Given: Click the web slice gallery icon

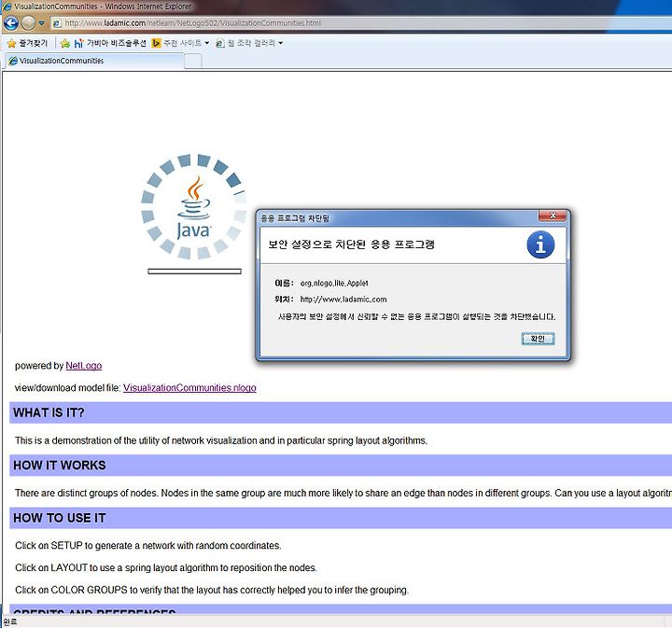Looking at the screenshot, I should coord(220,43).
